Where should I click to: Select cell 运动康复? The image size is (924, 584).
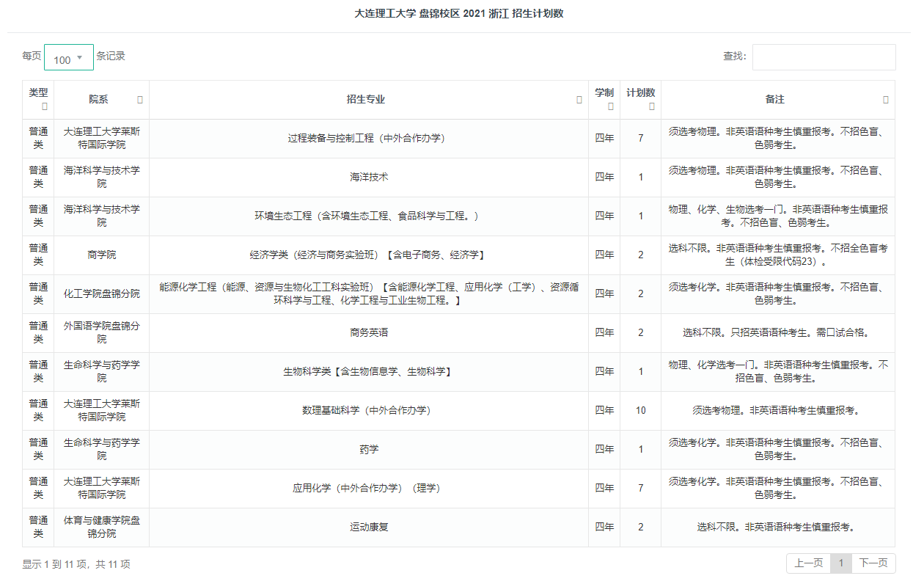368,527
